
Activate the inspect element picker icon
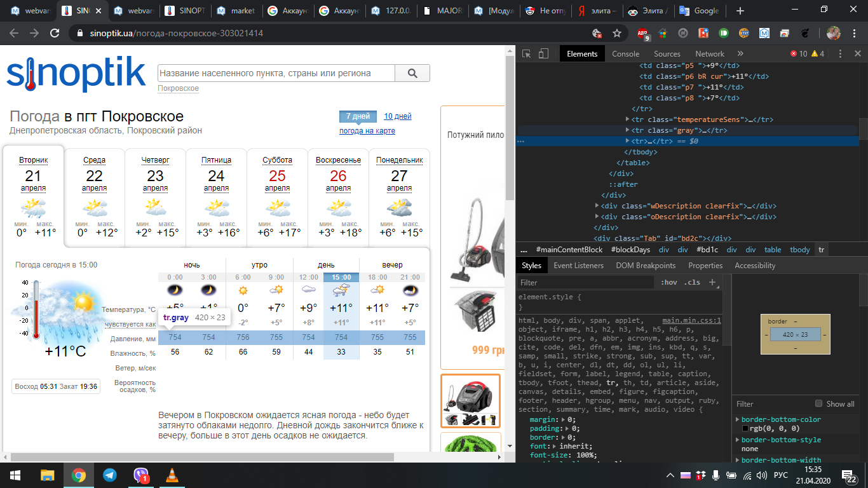(526, 54)
